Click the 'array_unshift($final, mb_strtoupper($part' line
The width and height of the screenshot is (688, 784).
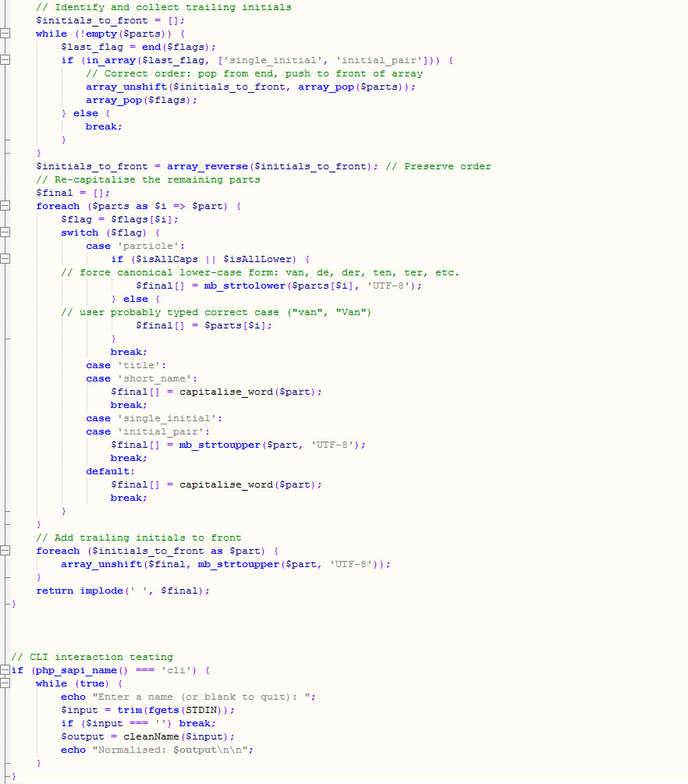[226, 564]
